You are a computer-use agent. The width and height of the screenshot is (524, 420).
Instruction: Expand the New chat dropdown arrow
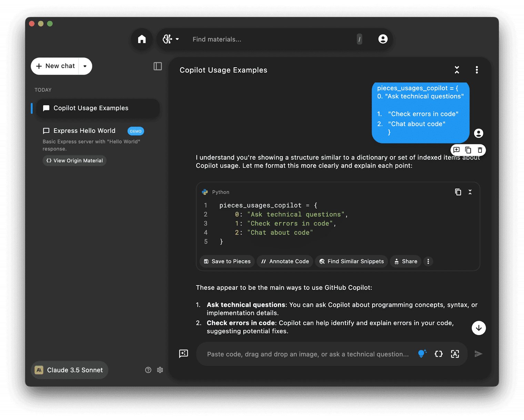(85, 66)
